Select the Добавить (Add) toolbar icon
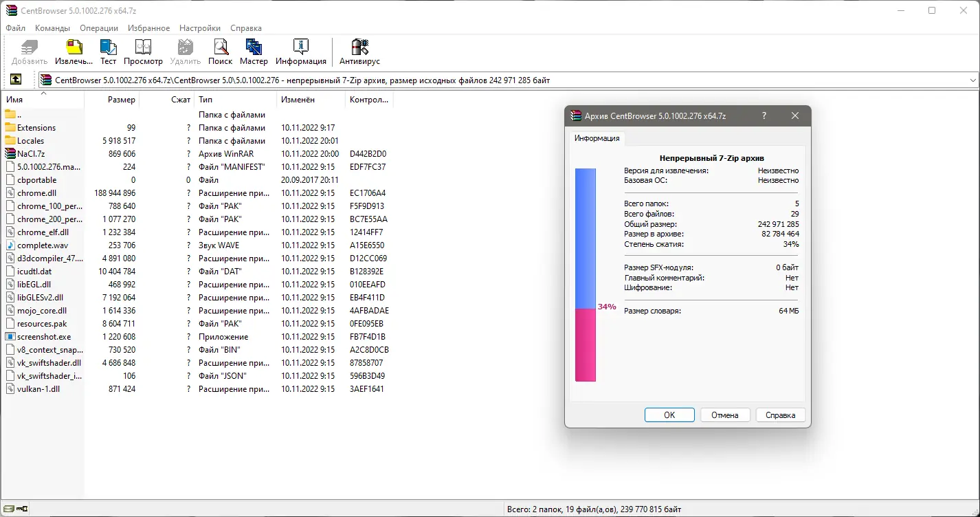 click(x=28, y=48)
